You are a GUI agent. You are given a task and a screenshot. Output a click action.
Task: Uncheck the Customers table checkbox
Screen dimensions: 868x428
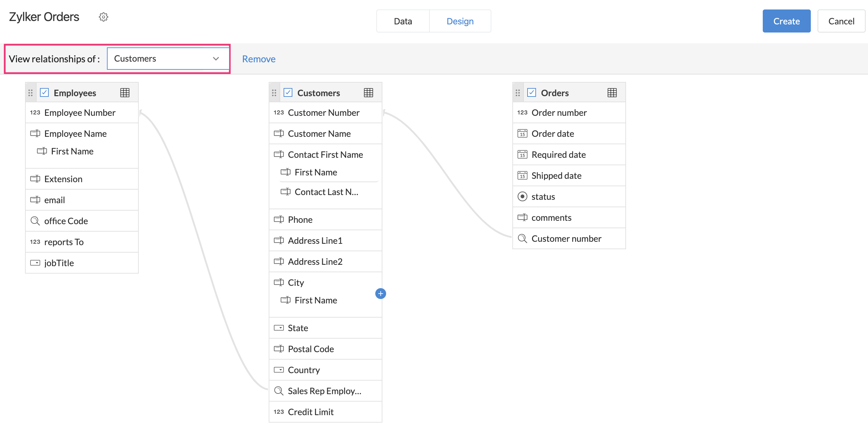(288, 92)
